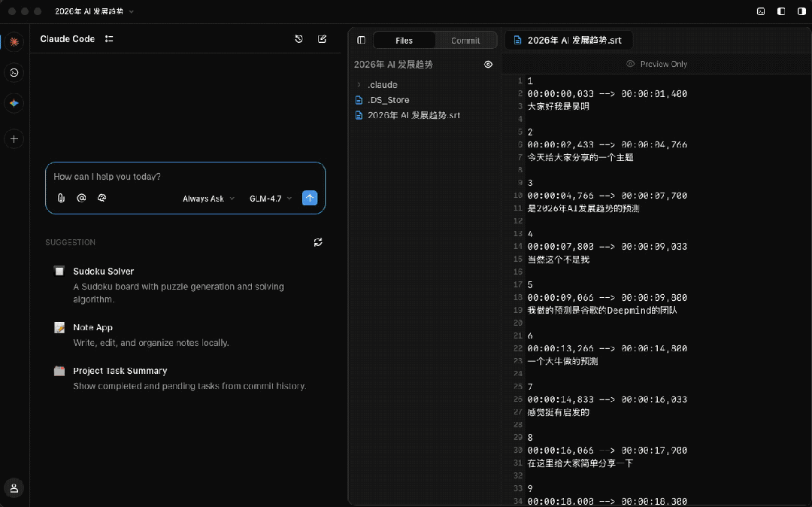Open chat history with the clock icon
The image size is (812, 507).
pos(298,39)
